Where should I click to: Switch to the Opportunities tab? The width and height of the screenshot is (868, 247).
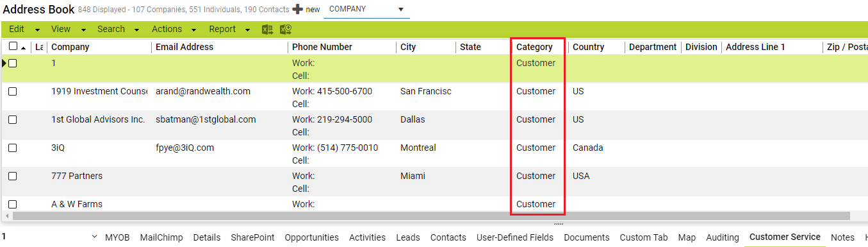click(312, 237)
